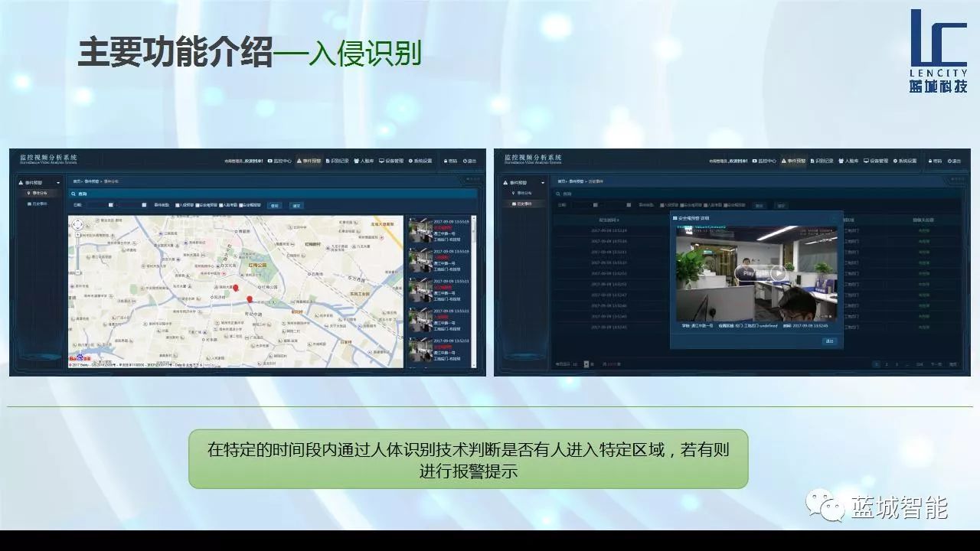Screen dimensions: 980x551
Task: Tick the third event type checkbox above the map
Action: pos(222,205)
